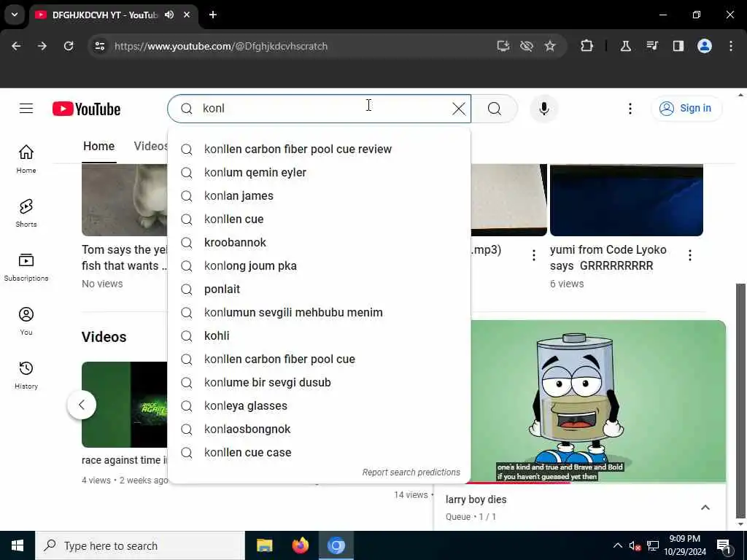This screenshot has height=560, width=747.
Task: Select the channel Home tab
Action: [x=98, y=146]
